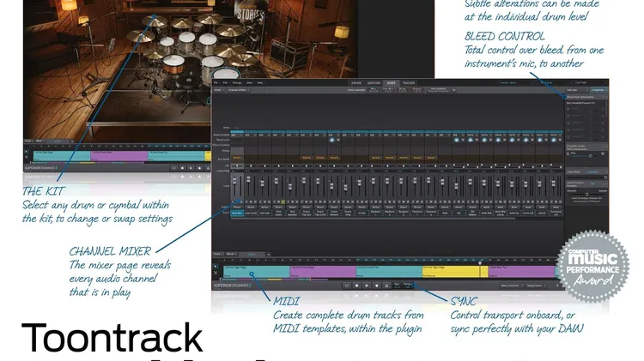Click the metronome icon beside the record button
The image size is (644, 361).
[x=386, y=286]
